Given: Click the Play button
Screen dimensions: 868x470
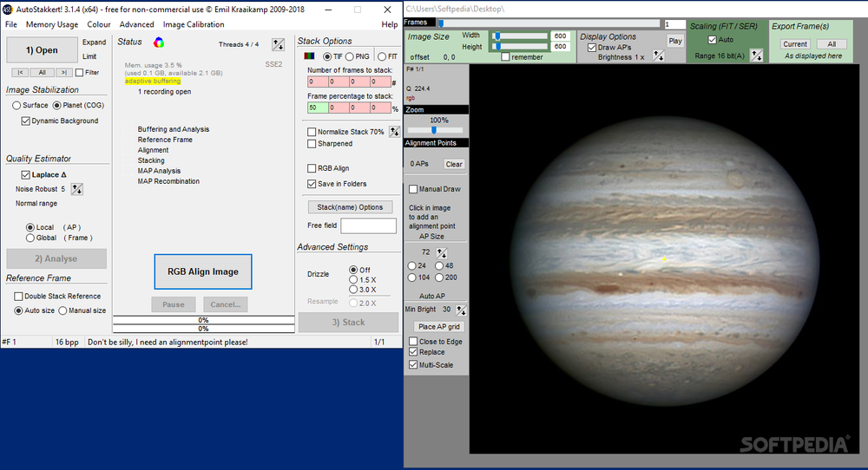Looking at the screenshot, I should coord(675,41).
